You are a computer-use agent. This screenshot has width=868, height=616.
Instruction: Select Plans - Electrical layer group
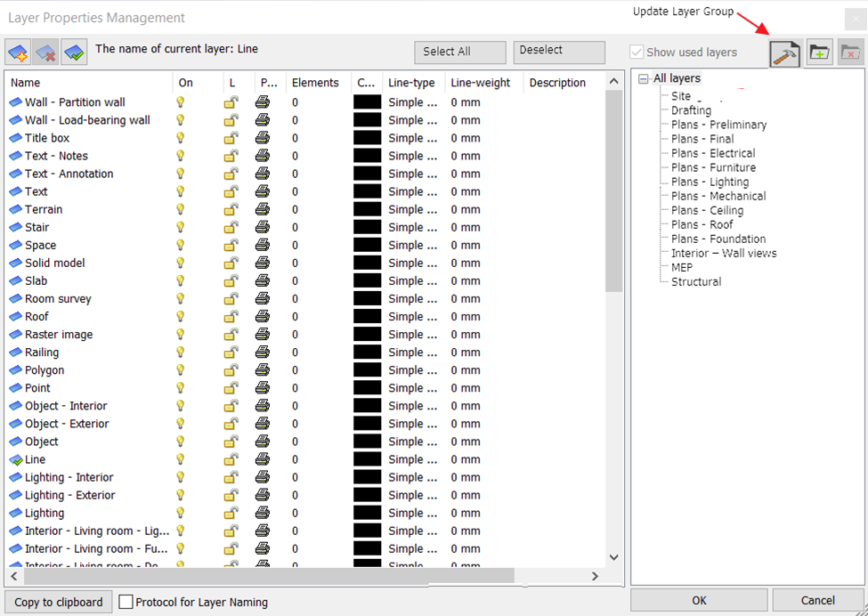[712, 153]
